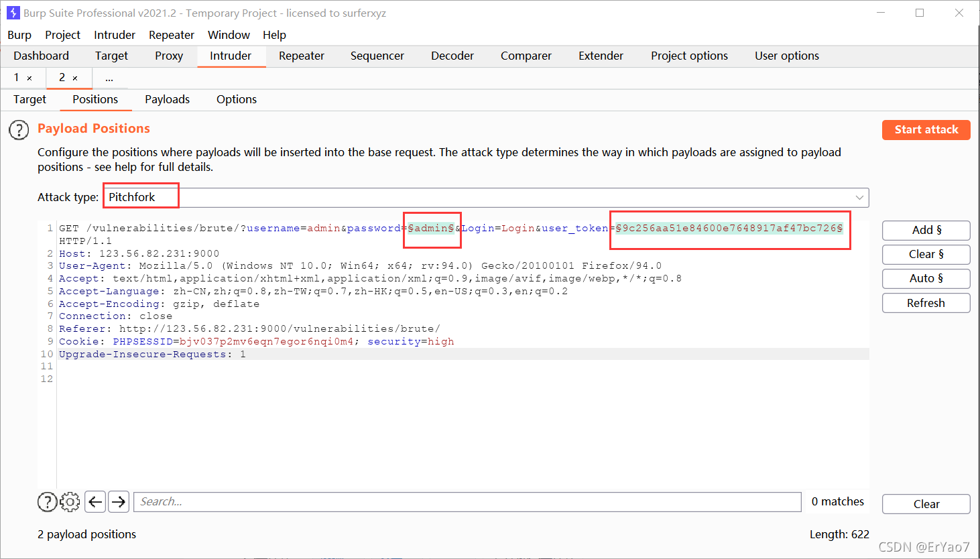Click the Accept-Encoding header line
Viewport: 980px width, 559px height.
[159, 304]
